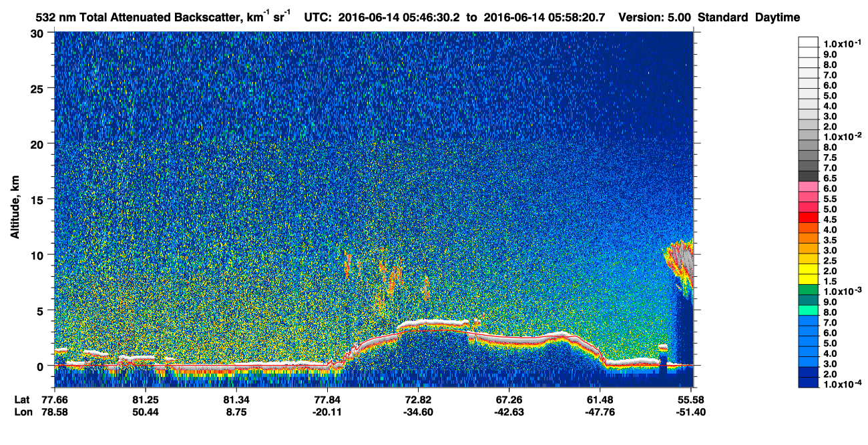Select the orange swatch labeled 3.5
The height and width of the screenshot is (445, 868).
(x=808, y=240)
